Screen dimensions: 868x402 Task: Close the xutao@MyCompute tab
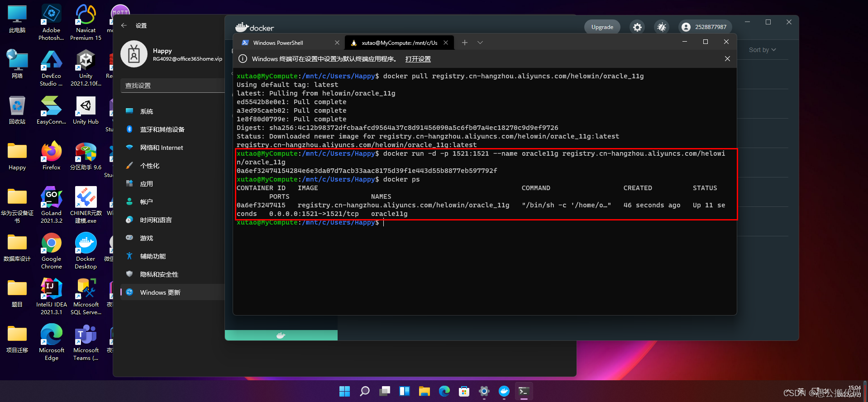click(446, 43)
